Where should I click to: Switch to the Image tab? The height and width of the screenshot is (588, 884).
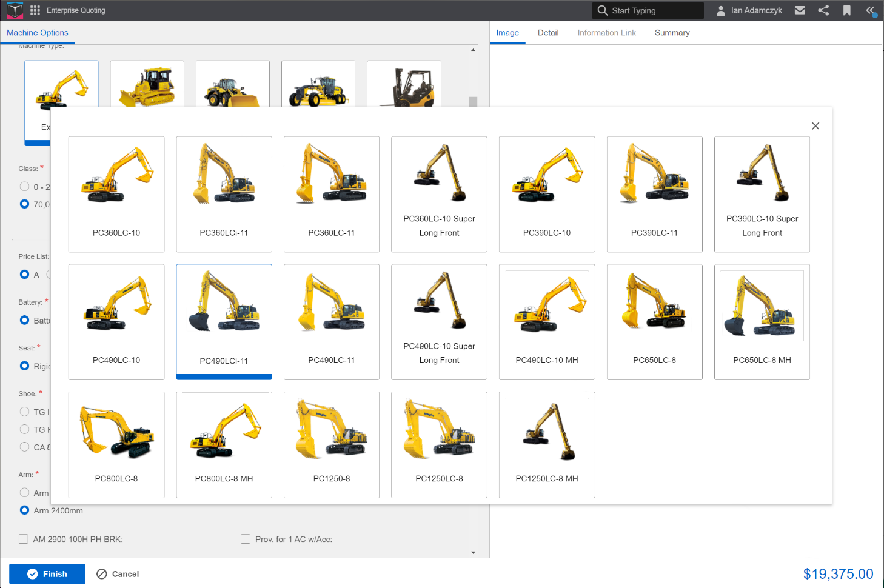click(507, 33)
